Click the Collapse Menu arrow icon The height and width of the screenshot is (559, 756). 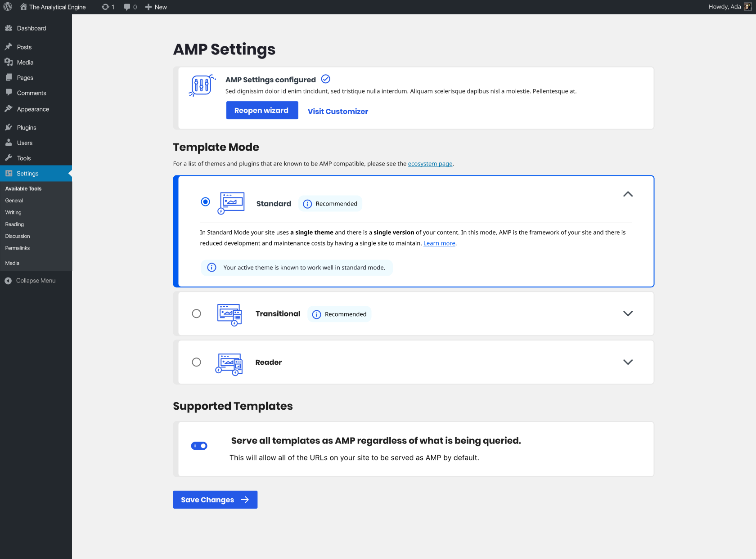(x=8, y=281)
